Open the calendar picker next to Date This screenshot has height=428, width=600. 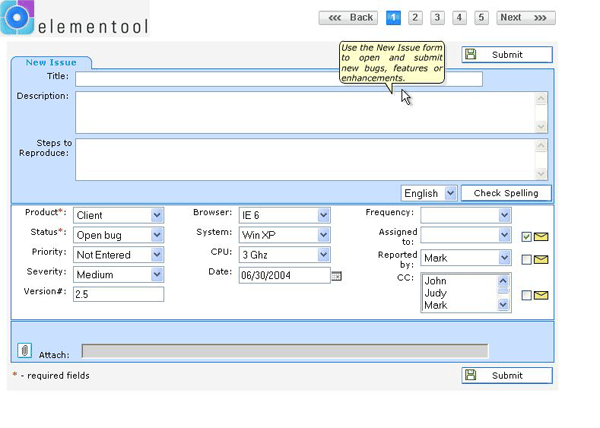pos(336,276)
